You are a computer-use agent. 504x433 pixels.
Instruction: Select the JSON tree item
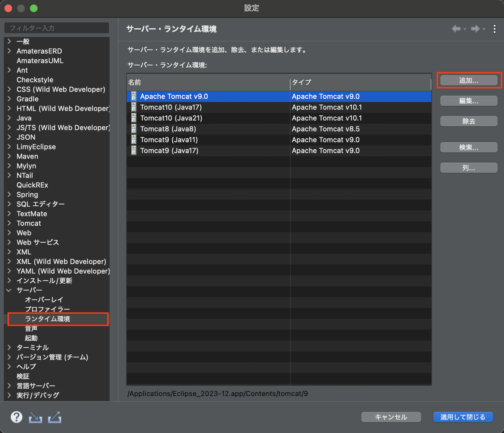[26, 137]
